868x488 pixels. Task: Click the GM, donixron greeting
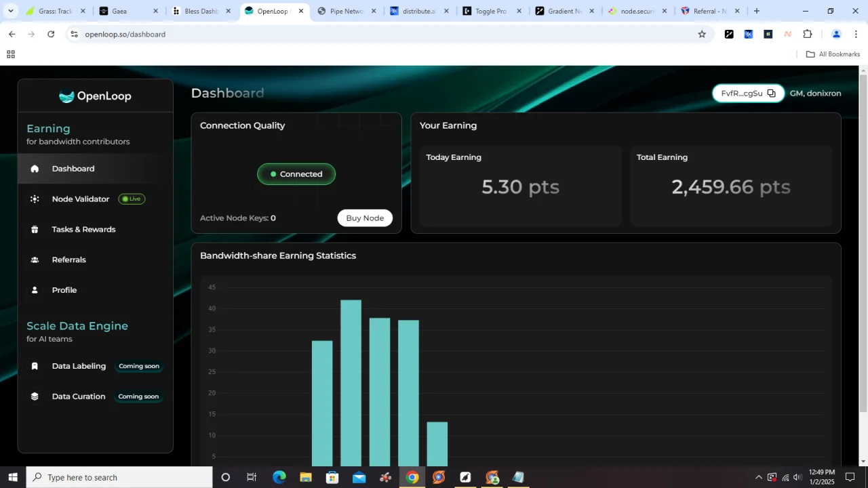click(x=816, y=94)
